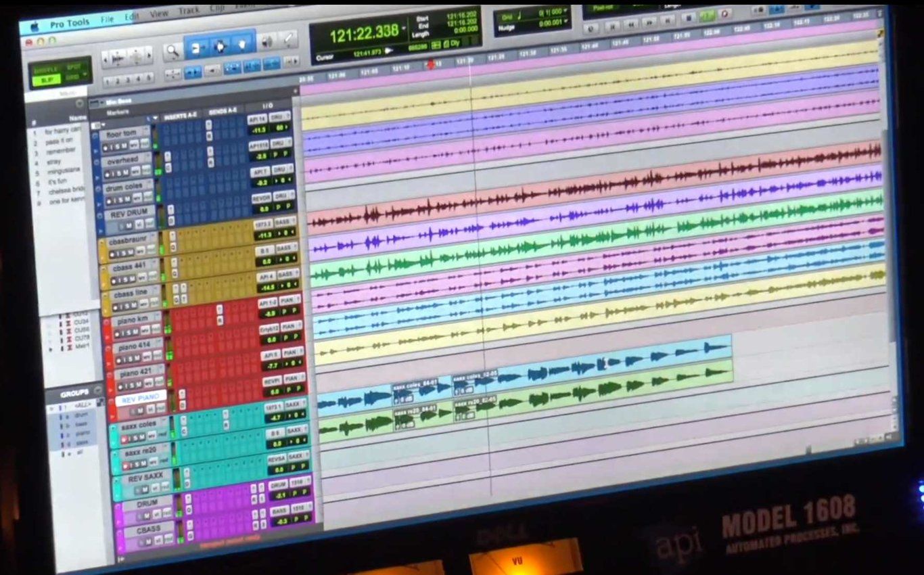Open the View menu
The width and height of the screenshot is (924, 575).
[x=160, y=13]
